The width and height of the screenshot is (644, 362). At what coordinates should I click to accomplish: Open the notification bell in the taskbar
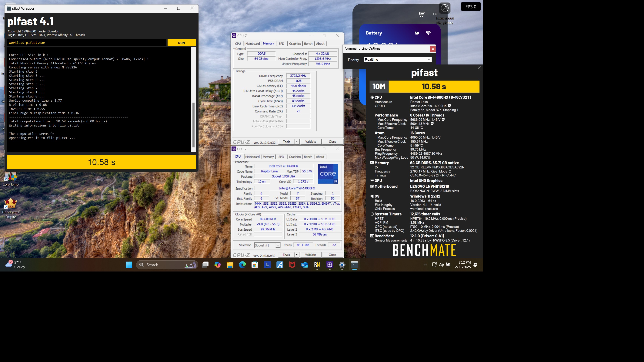click(x=475, y=265)
